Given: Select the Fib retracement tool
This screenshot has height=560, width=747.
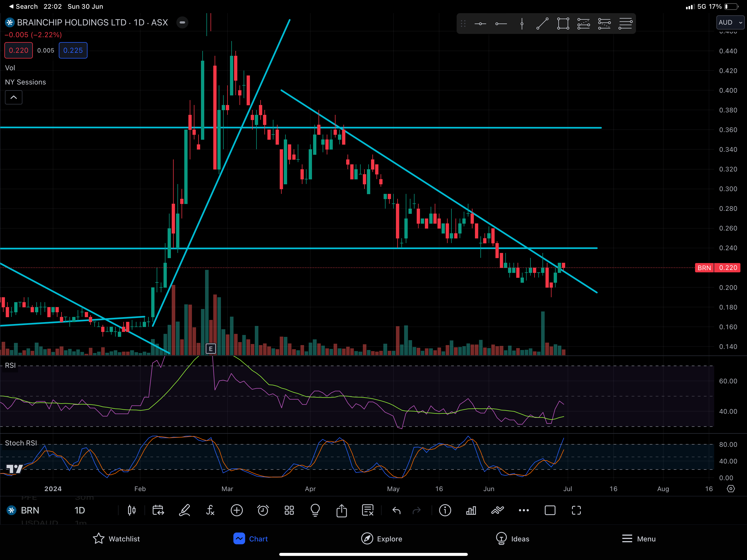Looking at the screenshot, I should (x=583, y=24).
